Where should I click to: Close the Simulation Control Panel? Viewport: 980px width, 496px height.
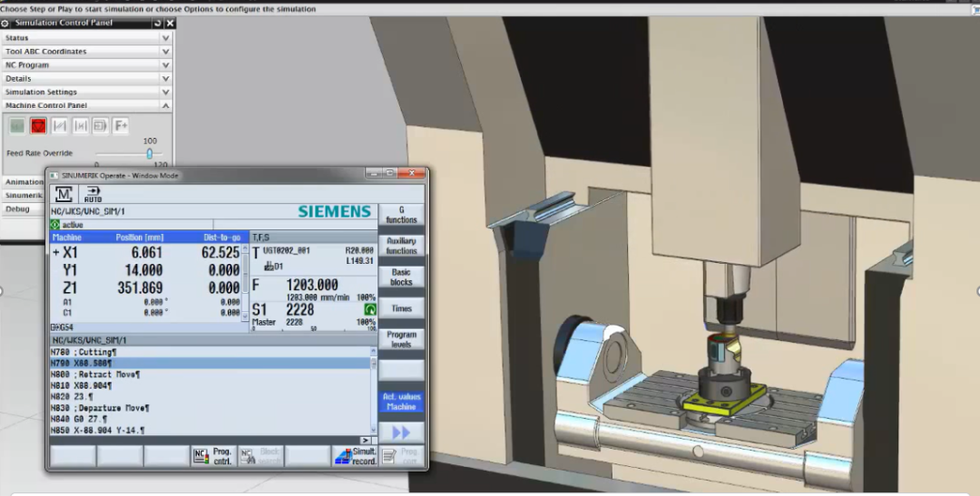click(170, 23)
